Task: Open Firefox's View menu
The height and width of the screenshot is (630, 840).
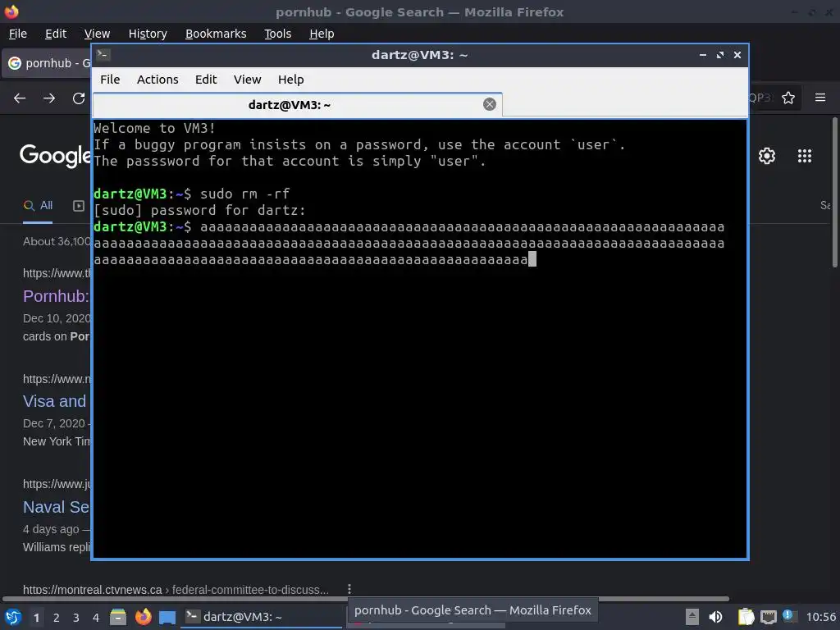Action: tap(97, 34)
